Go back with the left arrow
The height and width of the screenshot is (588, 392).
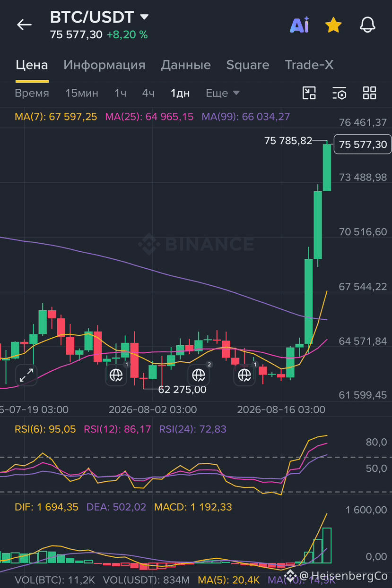(x=24, y=25)
